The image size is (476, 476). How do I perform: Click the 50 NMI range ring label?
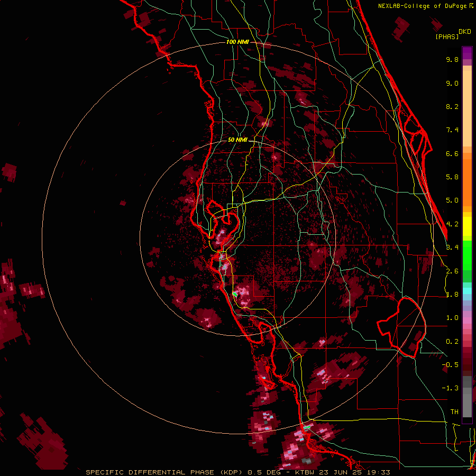pyautogui.click(x=237, y=140)
